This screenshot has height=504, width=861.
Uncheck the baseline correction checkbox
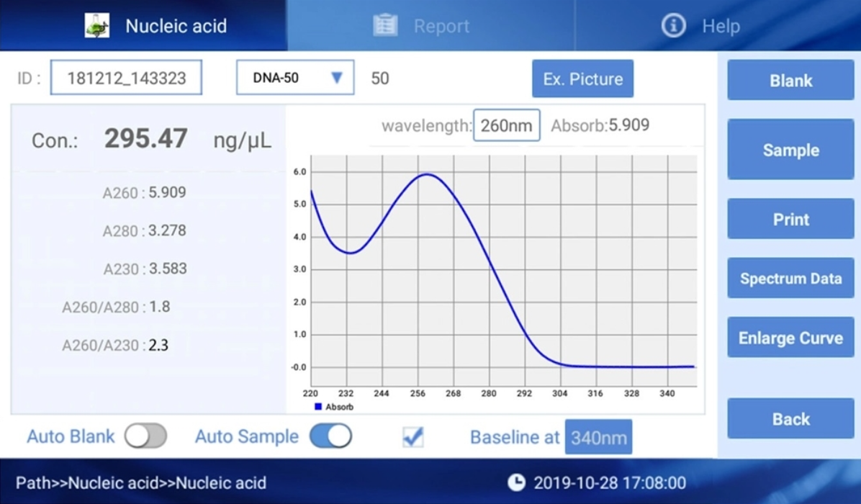413,437
